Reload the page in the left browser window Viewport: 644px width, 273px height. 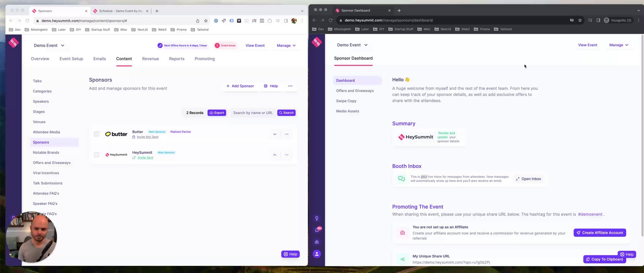tap(27, 21)
